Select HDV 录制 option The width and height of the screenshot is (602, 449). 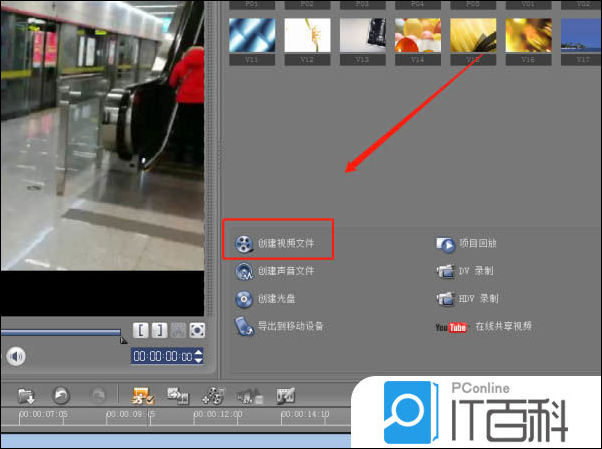tap(479, 298)
